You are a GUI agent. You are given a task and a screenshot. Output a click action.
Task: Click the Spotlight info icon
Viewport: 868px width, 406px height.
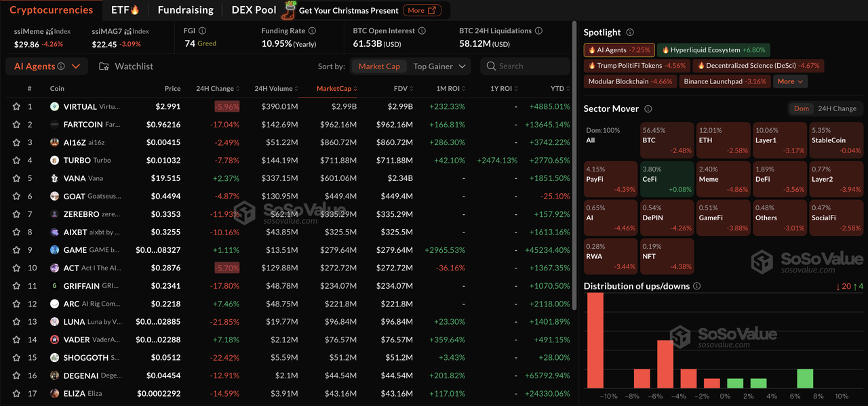tap(629, 33)
